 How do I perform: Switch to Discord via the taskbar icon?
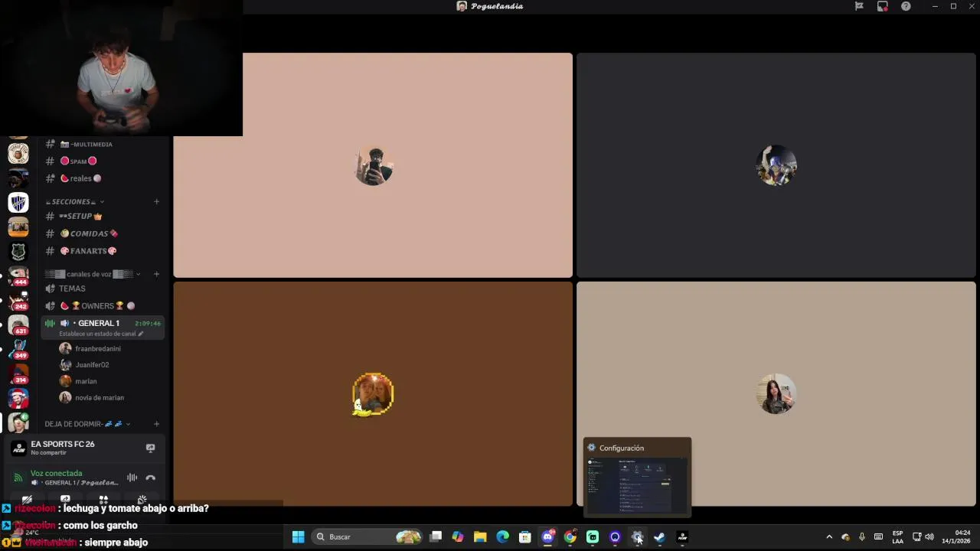tap(547, 536)
